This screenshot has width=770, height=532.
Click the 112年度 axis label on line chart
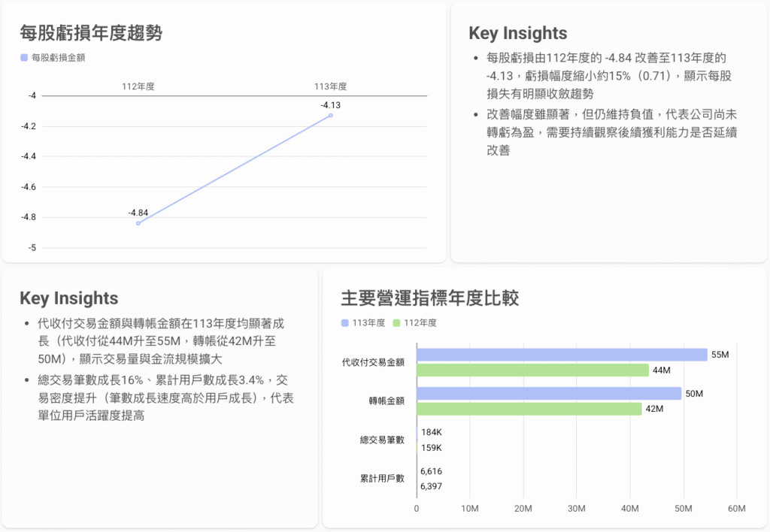(138, 86)
